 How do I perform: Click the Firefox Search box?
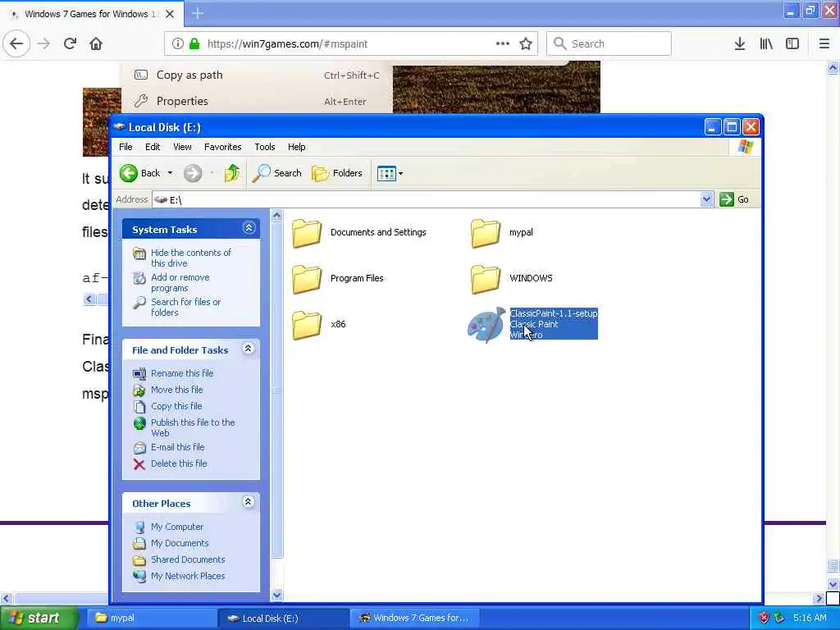[x=609, y=43]
